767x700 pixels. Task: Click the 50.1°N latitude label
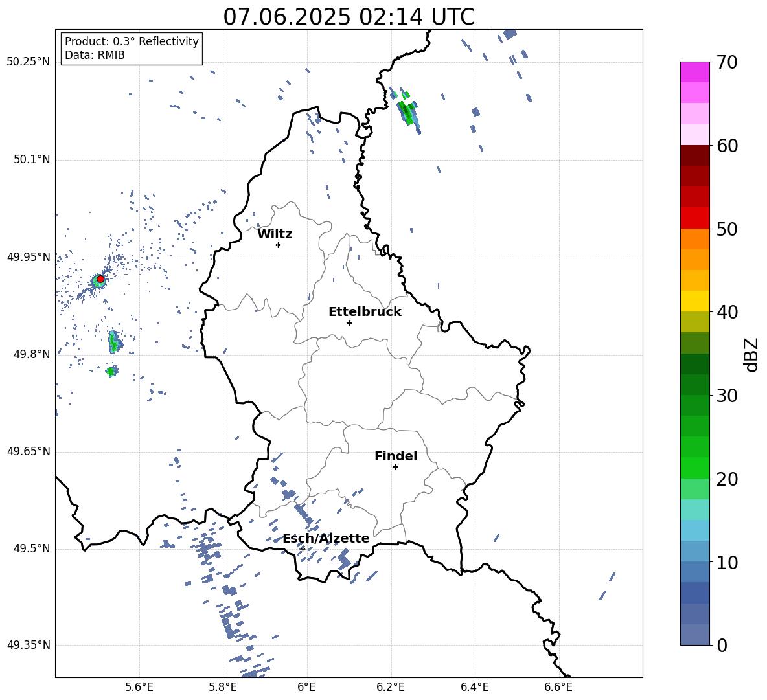[x=31, y=160]
